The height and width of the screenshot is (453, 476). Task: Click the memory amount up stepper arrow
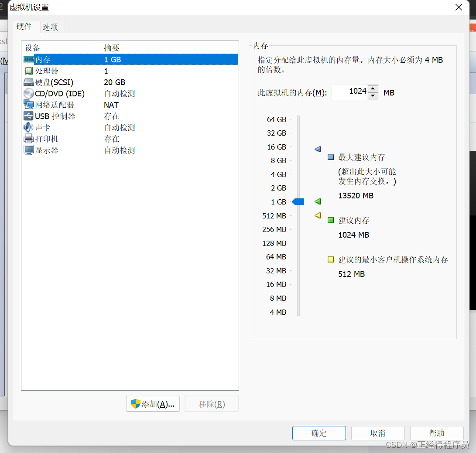pyautogui.click(x=373, y=89)
